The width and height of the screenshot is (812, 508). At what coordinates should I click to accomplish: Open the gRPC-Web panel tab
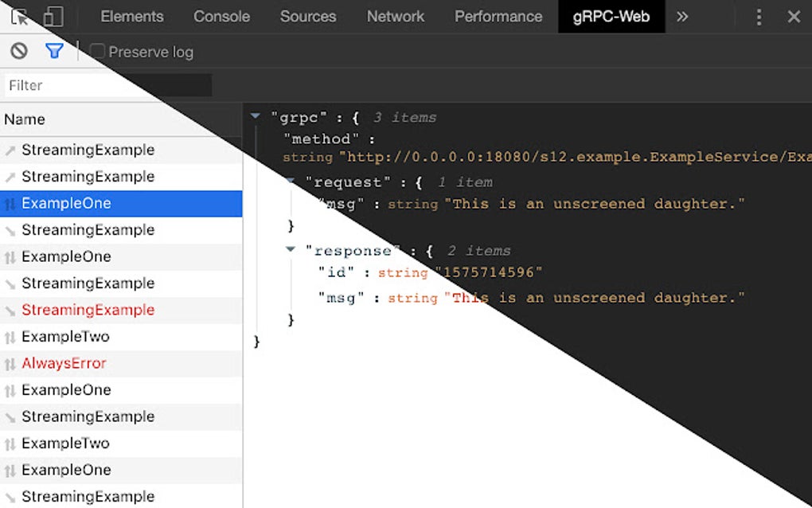click(x=611, y=16)
